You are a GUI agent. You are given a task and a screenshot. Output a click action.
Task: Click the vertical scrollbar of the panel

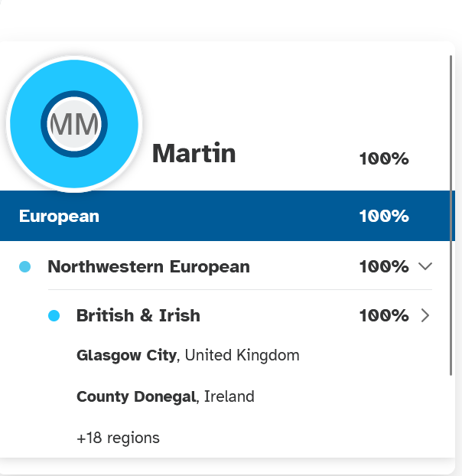(x=451, y=215)
